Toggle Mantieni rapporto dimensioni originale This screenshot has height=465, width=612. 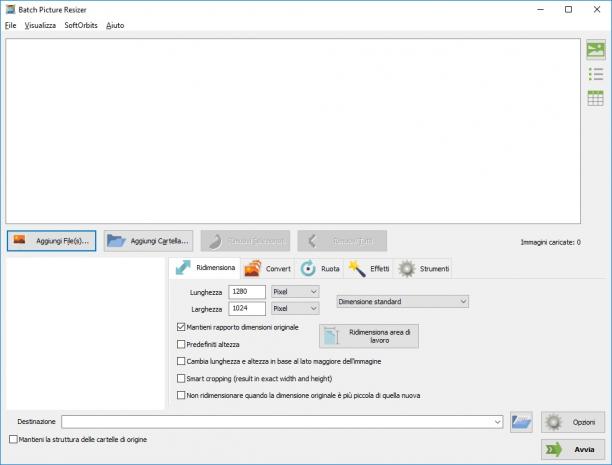coord(181,327)
